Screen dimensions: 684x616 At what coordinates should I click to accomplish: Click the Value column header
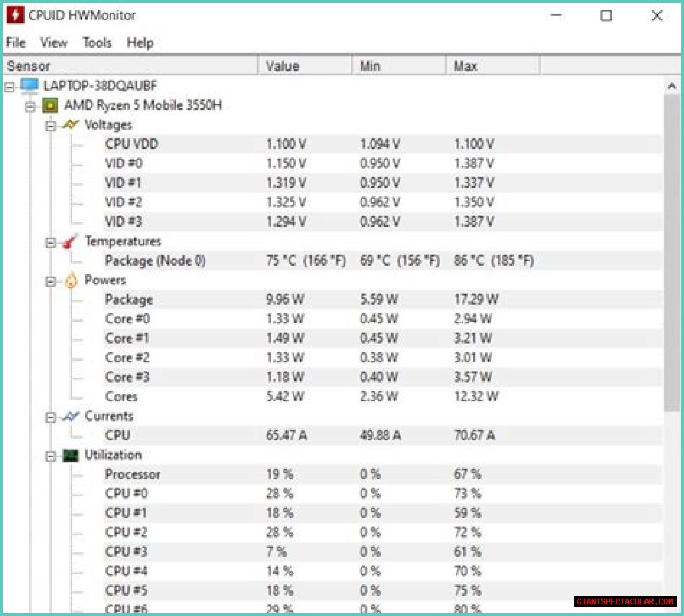click(305, 66)
